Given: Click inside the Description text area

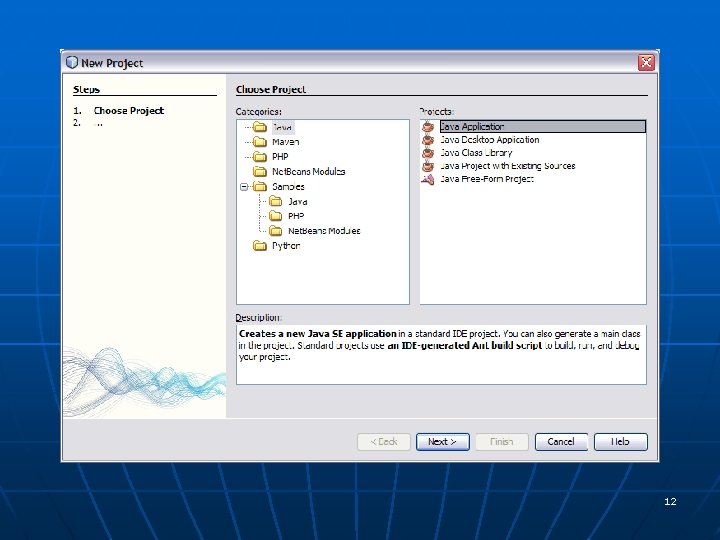Looking at the screenshot, I should point(441,354).
